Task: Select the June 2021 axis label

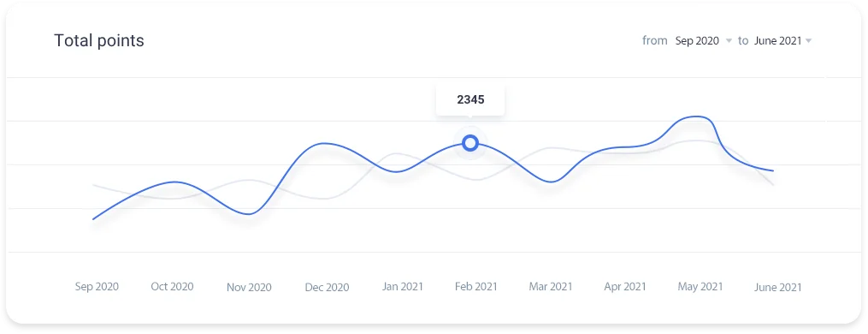Action: coord(777,288)
